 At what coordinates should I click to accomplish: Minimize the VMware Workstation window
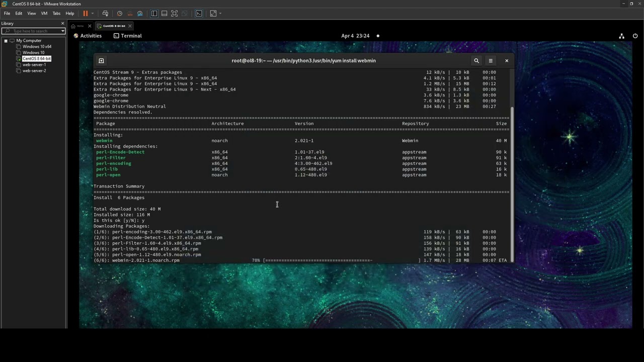[624, 4]
